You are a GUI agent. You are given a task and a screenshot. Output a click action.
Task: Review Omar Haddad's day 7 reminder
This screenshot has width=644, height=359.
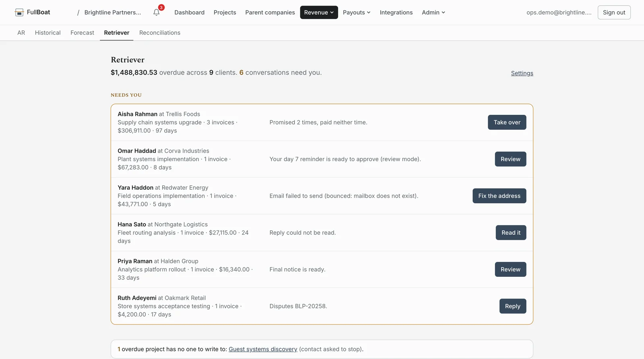[510, 159]
